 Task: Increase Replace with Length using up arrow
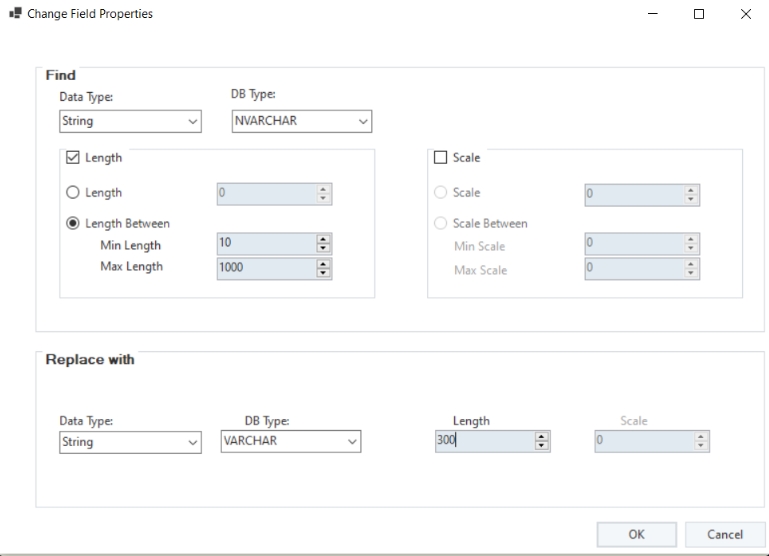(541, 436)
